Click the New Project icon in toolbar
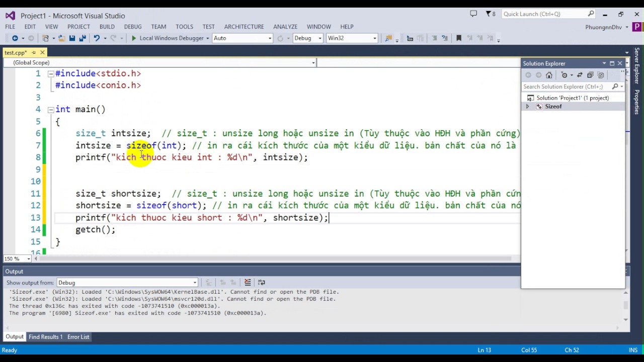Viewport: 644px width, 362px height. coord(45,38)
